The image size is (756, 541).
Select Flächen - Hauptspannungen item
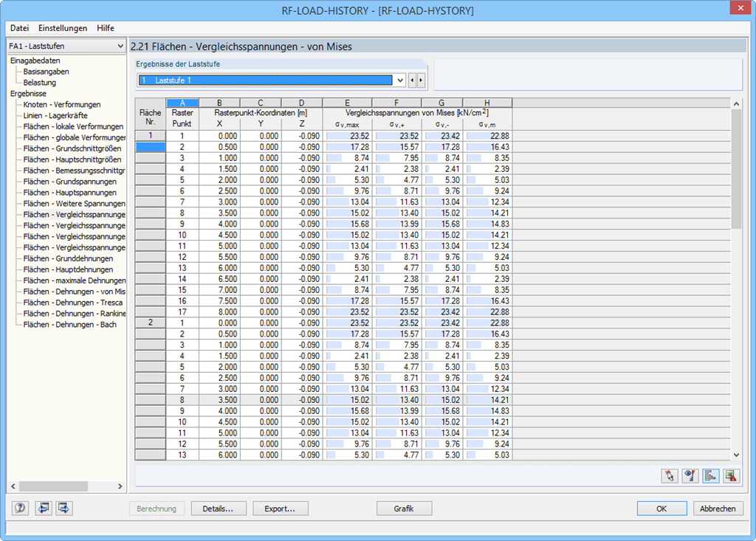[x=70, y=193]
